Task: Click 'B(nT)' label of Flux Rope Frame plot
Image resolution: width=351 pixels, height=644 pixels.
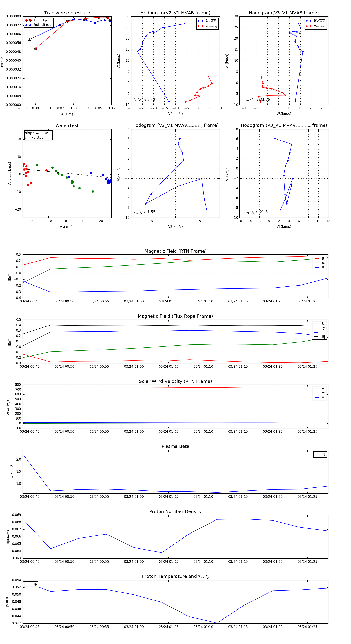Action: pos(10,342)
